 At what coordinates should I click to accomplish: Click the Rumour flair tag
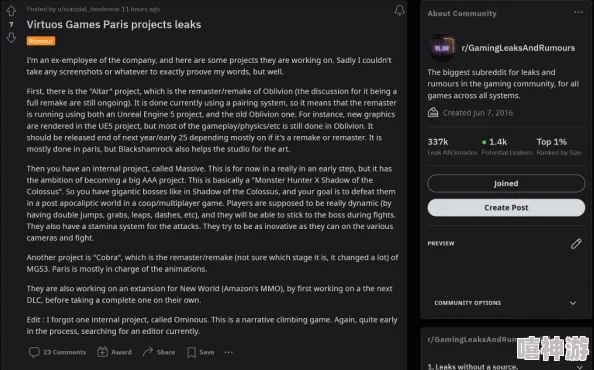click(x=41, y=41)
